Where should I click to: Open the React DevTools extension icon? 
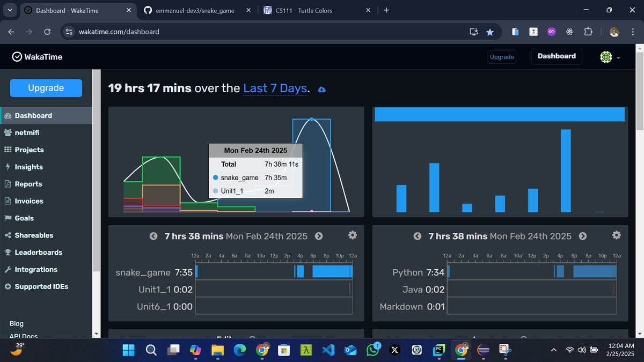[570, 32]
